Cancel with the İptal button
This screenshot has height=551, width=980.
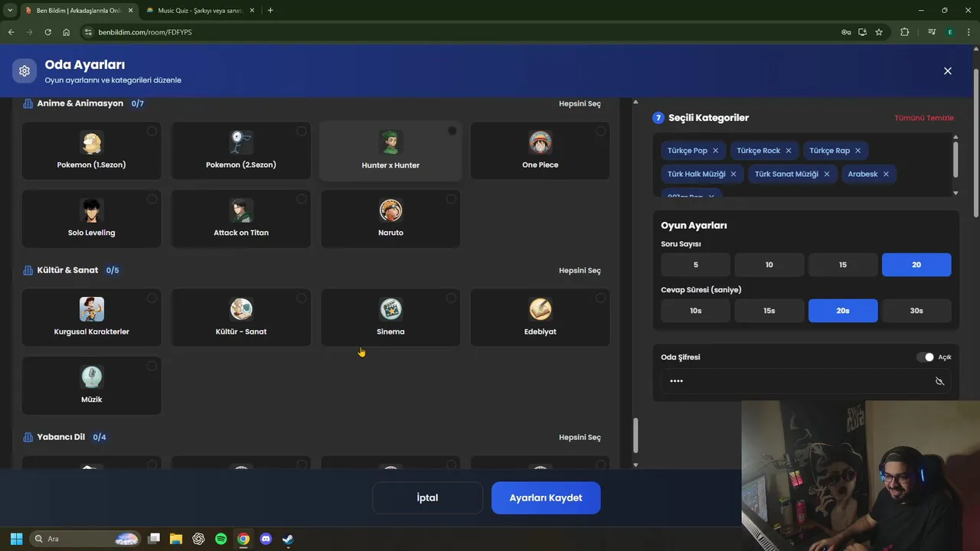click(427, 497)
